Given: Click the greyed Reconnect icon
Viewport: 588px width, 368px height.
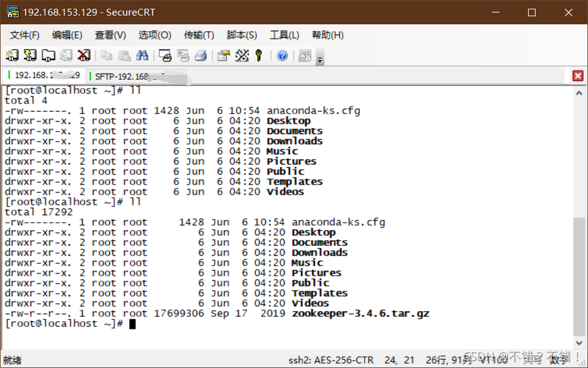Looking at the screenshot, I should tap(66, 56).
